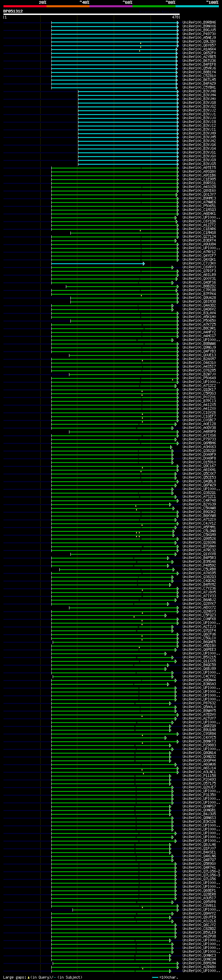222x980 pixels.
Task: Select the UniRef100_P49730 hit label
Action: [199, 34]
